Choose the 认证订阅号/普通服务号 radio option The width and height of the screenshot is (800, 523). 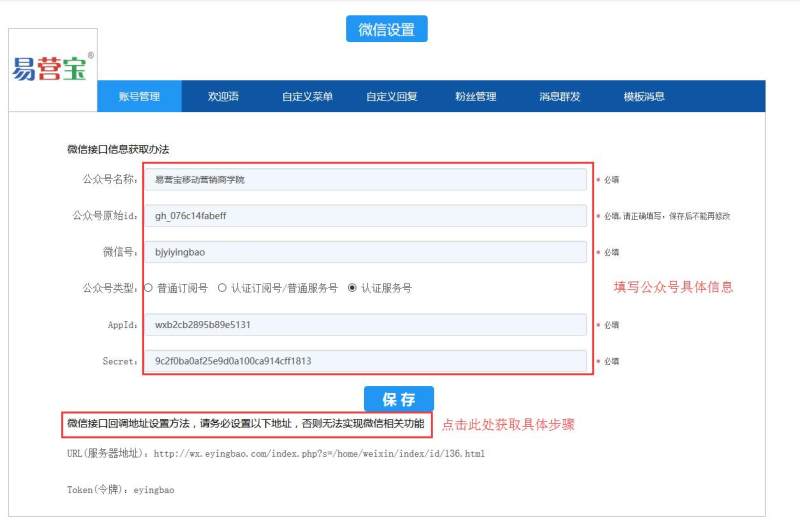[x=222, y=288]
